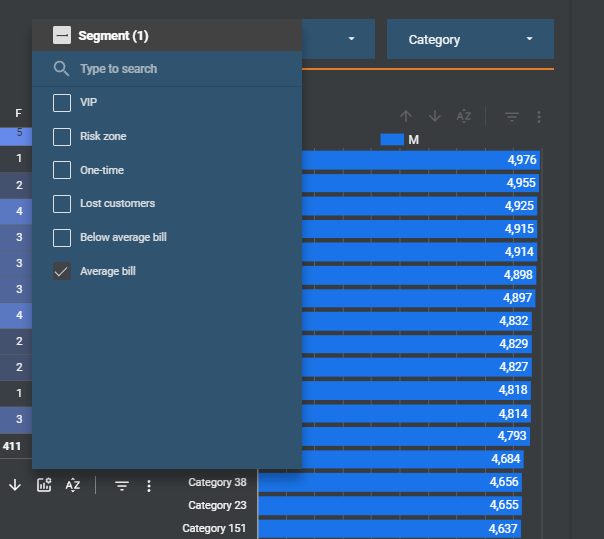Click the bar labeled 4,814
This screenshot has width=604, height=539.
pyautogui.click(x=416, y=413)
